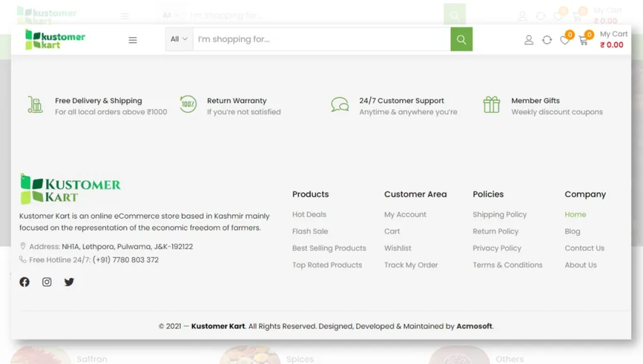This screenshot has height=364, width=643.
Task: Click 'Weekly discount coupons' text
Action: point(557,112)
